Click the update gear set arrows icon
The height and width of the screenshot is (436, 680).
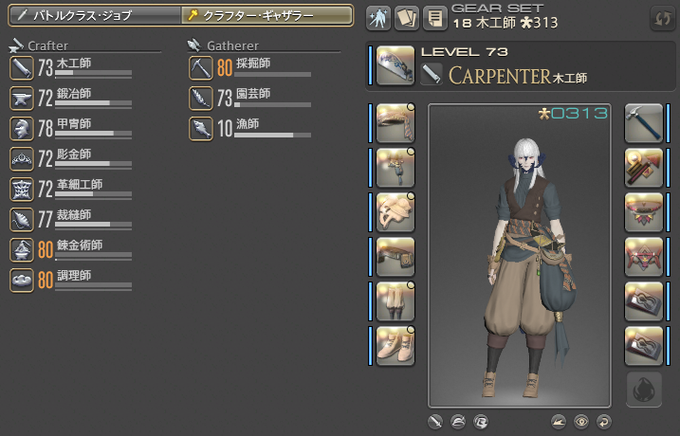(x=663, y=19)
